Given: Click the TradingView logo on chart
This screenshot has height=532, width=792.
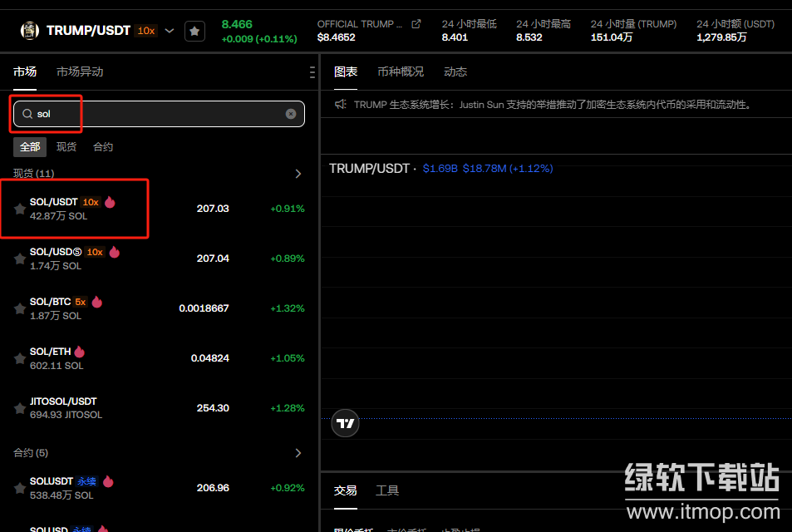Looking at the screenshot, I should pyautogui.click(x=345, y=423).
